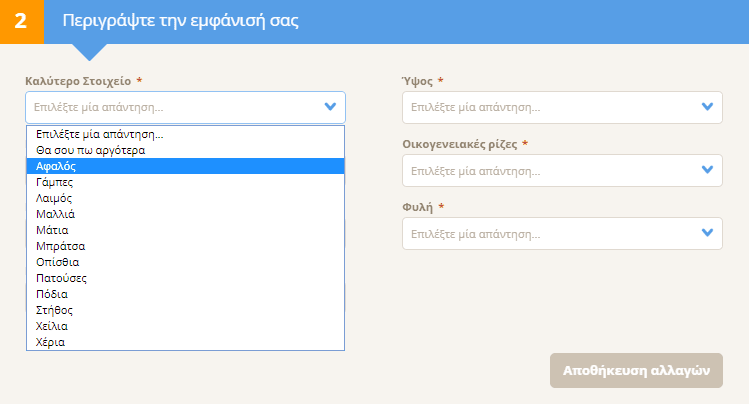Screen dimensions: 749x404
Task: Click the chevron icon in Καλύτερο Στοιχείο field
Action: (x=330, y=106)
